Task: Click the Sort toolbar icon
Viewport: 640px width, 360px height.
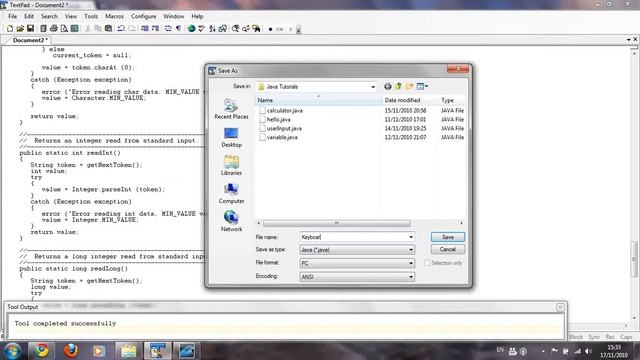Action: click(212, 29)
